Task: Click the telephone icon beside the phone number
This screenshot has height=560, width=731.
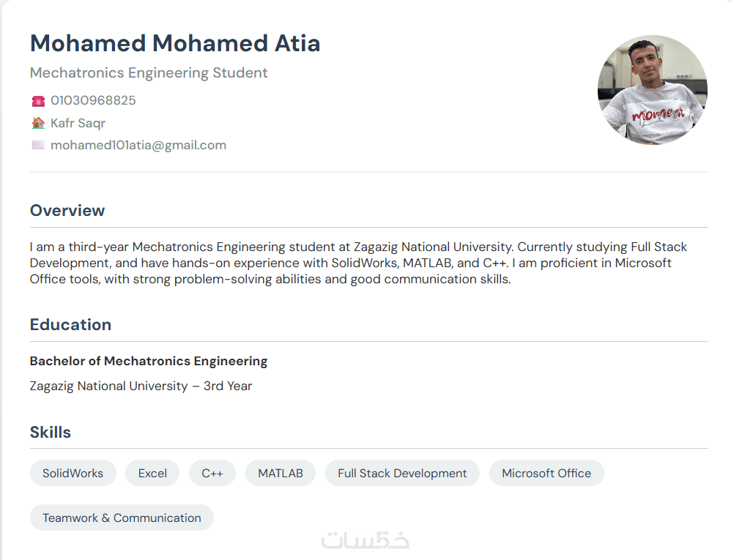Action: (38, 101)
